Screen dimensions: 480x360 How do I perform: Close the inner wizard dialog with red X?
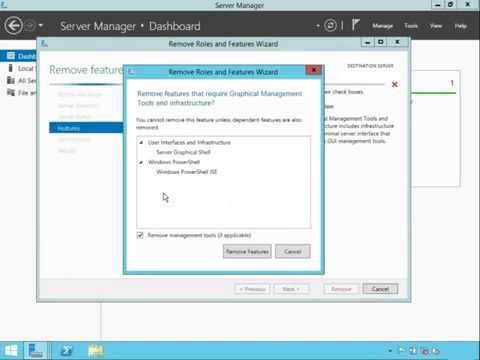tap(314, 70)
